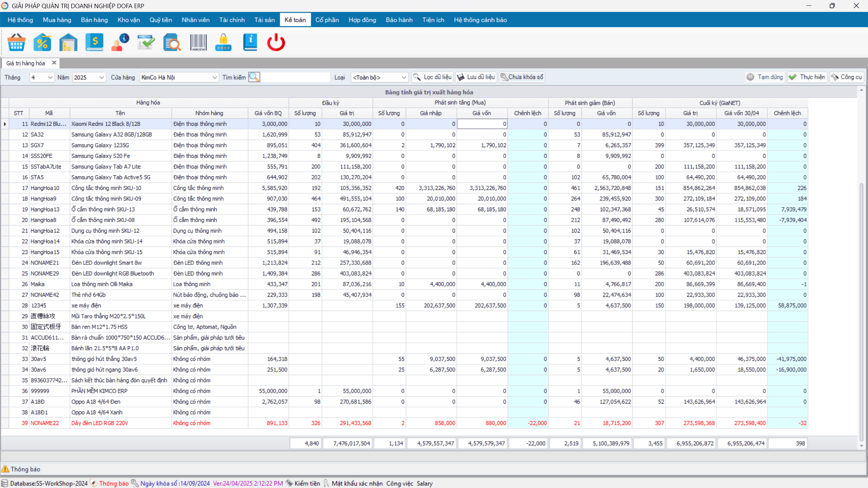Click in the Tìm kiếm search field
Screen dimensions: 868x488
coord(295,77)
